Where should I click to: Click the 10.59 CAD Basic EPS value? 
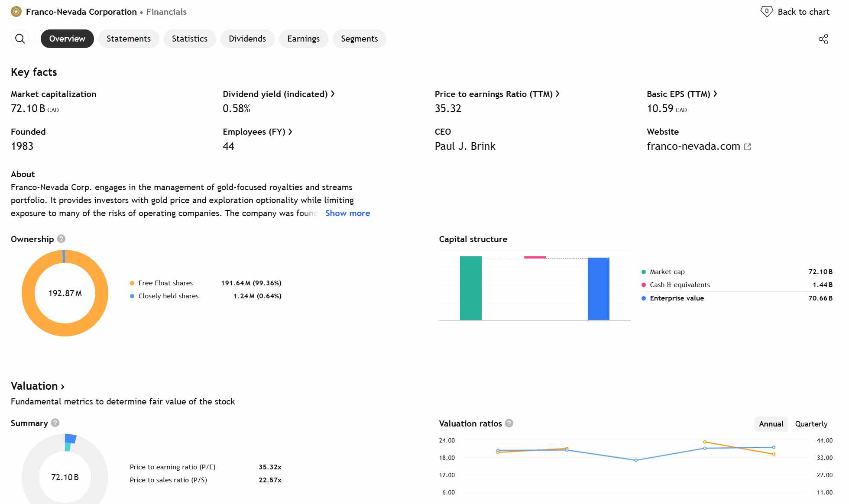click(x=667, y=109)
